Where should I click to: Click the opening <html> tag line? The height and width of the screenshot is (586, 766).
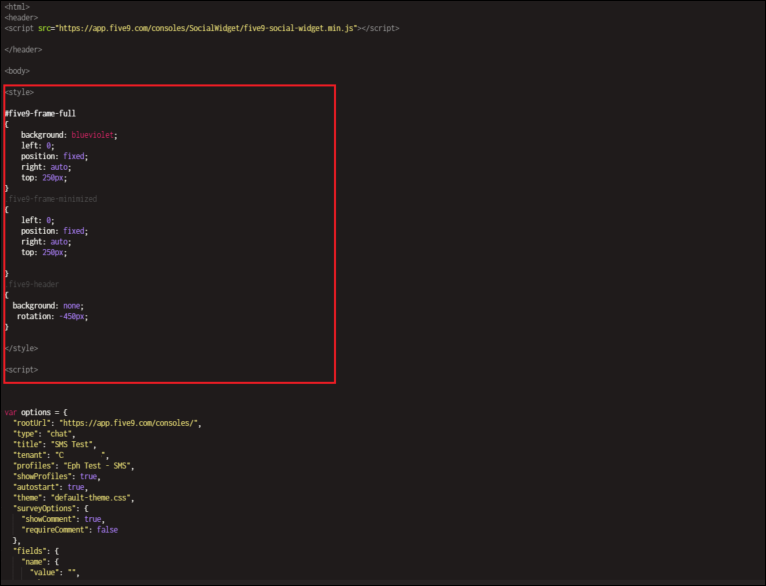pos(17,7)
